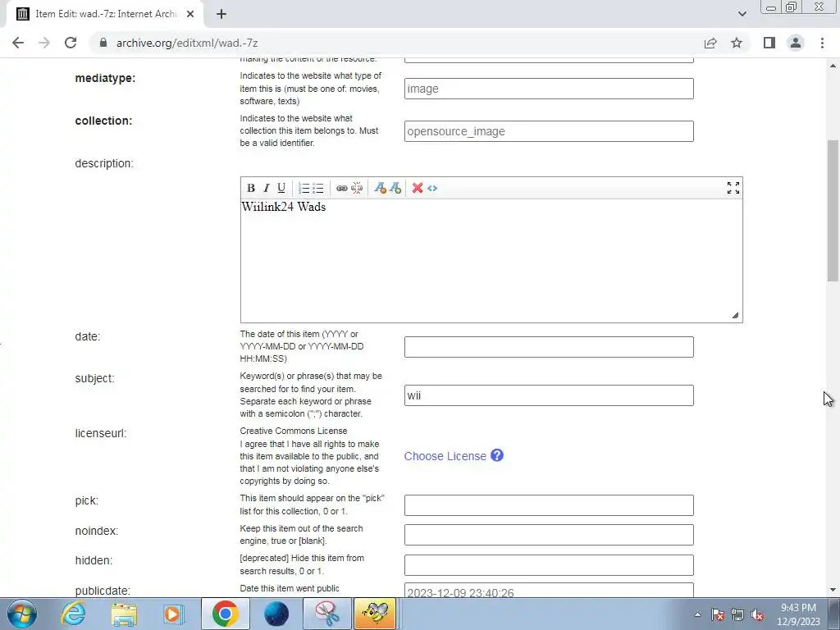This screenshot has height=630, width=840.
Task: View site security lock info
Action: tap(103, 43)
